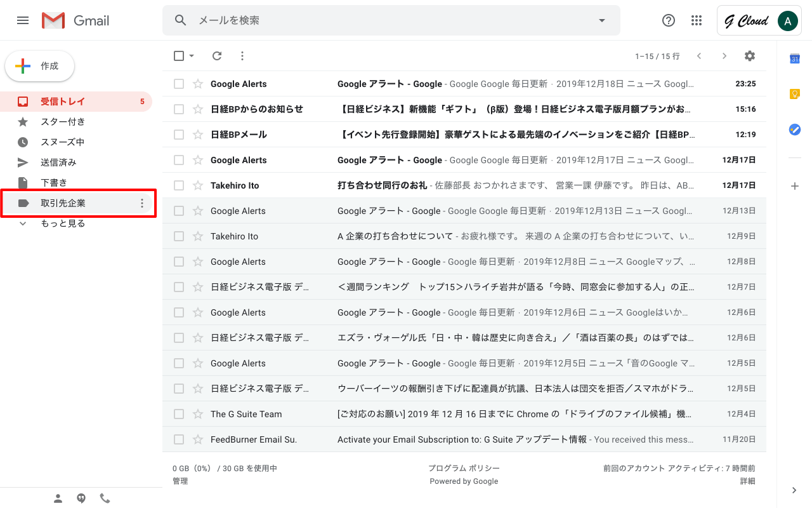Check the FeedBurner Email message
The image size is (812, 508).
pos(179,439)
